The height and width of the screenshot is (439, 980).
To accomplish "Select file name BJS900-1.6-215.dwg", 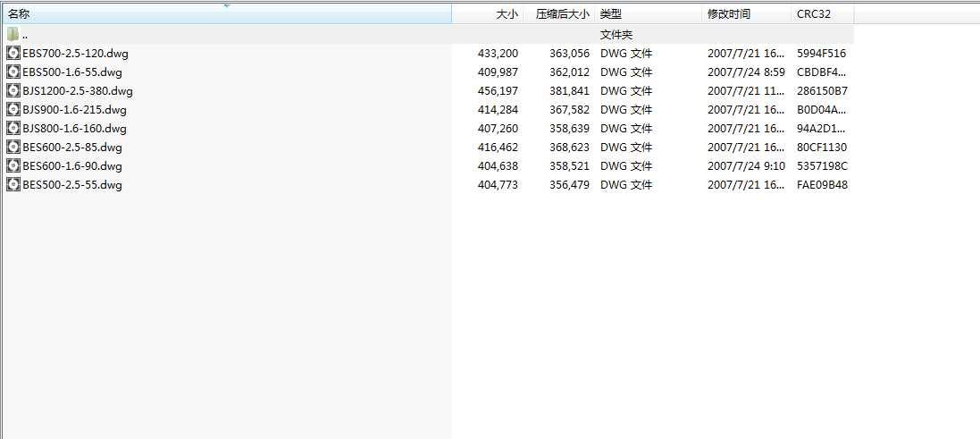I will click(74, 109).
